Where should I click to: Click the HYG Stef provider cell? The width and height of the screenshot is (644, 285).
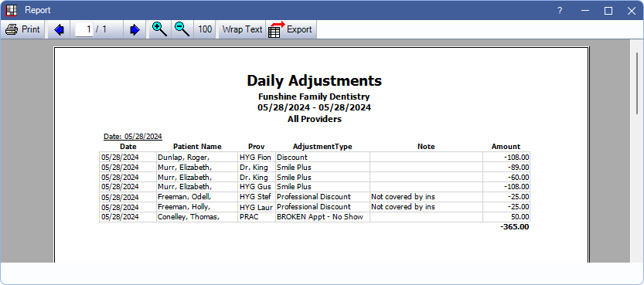(257, 197)
